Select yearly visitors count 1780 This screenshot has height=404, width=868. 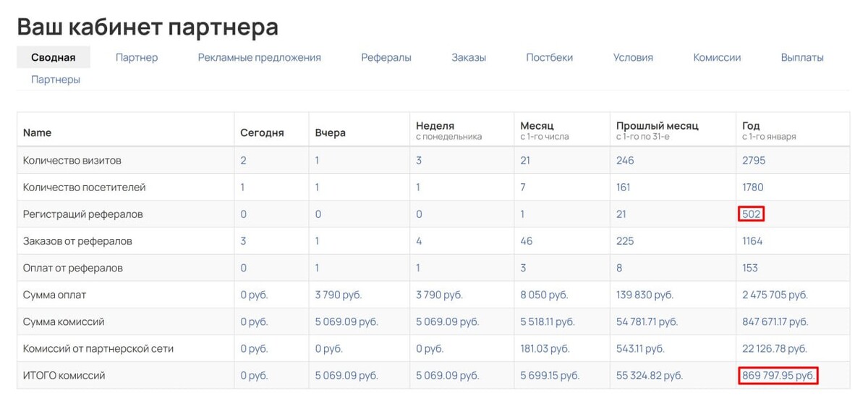point(753,187)
